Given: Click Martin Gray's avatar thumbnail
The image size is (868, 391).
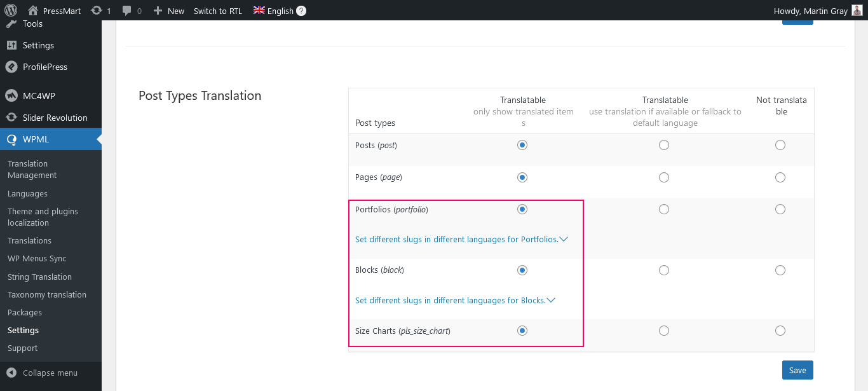Looking at the screenshot, I should click(x=857, y=11).
